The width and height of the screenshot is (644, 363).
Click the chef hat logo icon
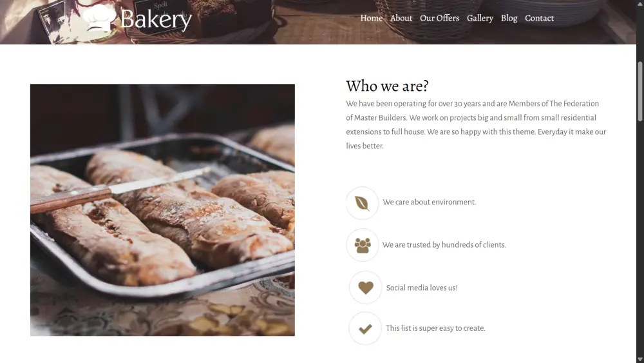[99, 17]
